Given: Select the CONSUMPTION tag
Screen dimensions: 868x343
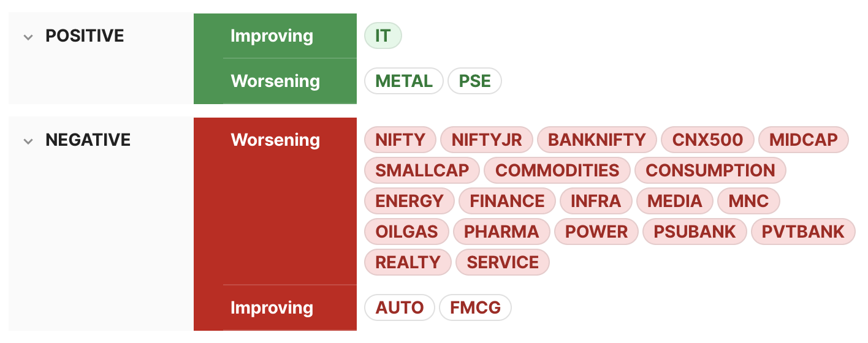Looking at the screenshot, I should [x=710, y=171].
